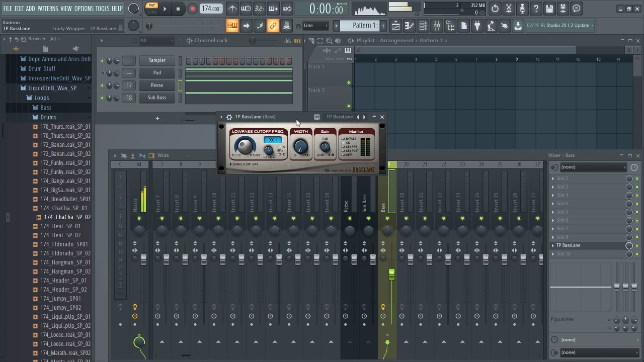Start playback with the Play button
This screenshot has width=644, height=362.
point(165,9)
